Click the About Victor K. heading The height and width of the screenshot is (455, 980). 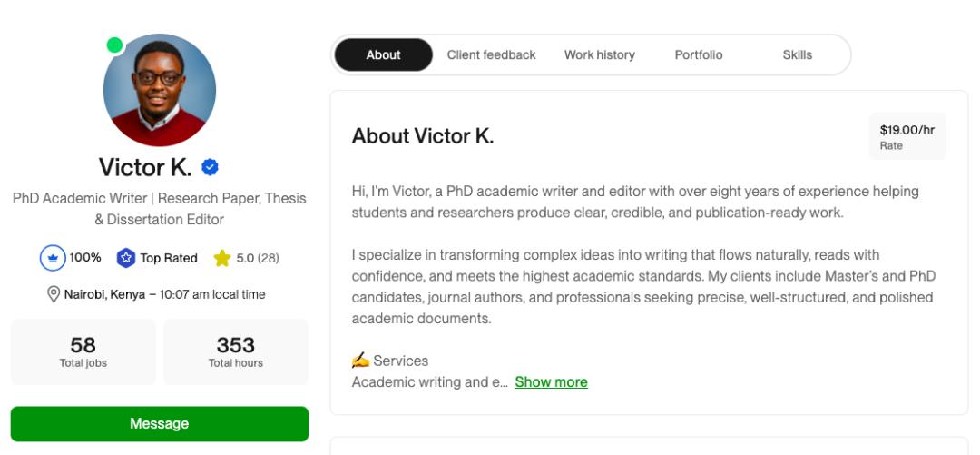[422, 137]
